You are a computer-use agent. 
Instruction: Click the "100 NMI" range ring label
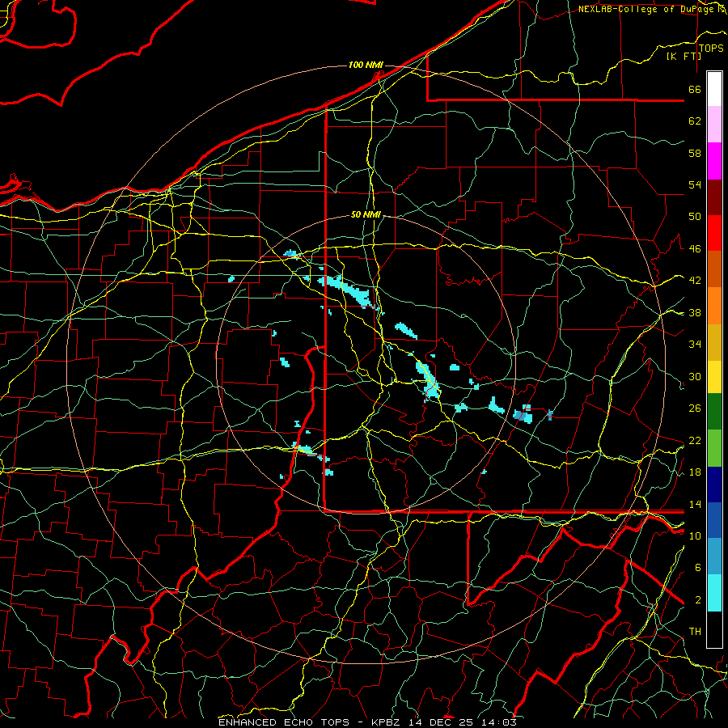click(366, 65)
